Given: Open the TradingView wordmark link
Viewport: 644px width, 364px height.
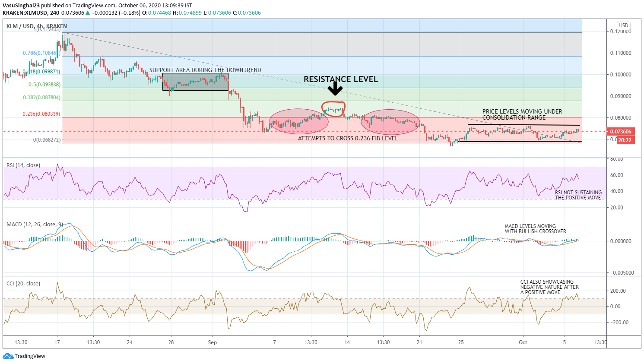Looking at the screenshot, I should point(30,356).
